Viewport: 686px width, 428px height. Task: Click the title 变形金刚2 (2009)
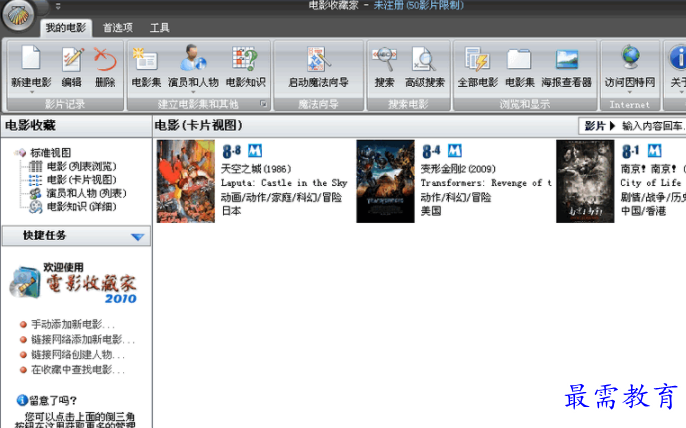[x=458, y=169]
